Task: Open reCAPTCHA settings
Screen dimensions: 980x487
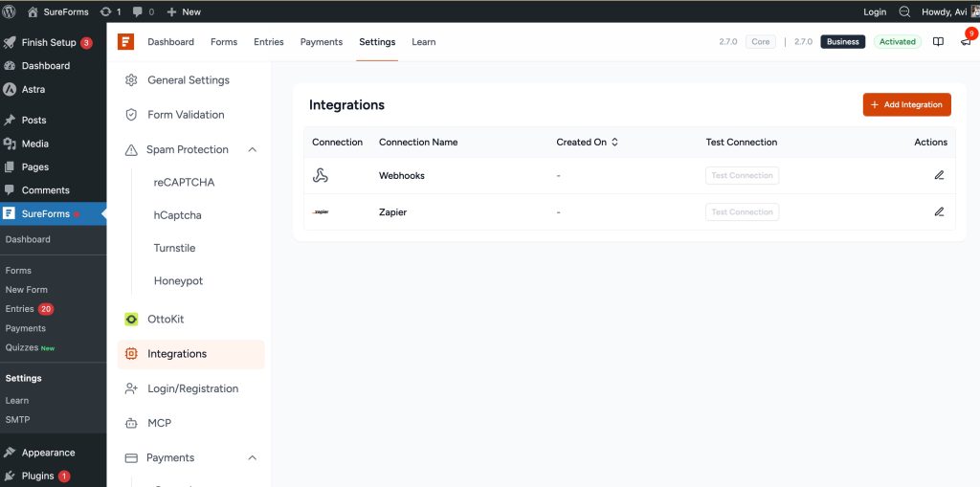Action: pos(184,183)
